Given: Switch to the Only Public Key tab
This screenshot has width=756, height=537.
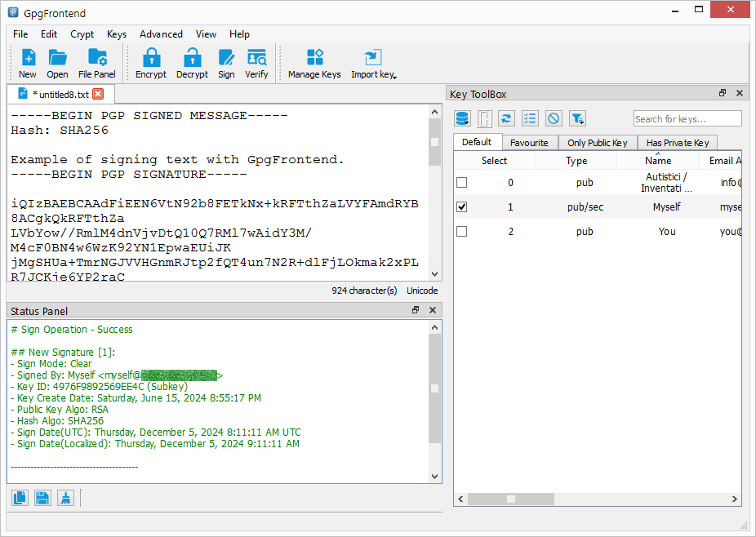Looking at the screenshot, I should [598, 143].
